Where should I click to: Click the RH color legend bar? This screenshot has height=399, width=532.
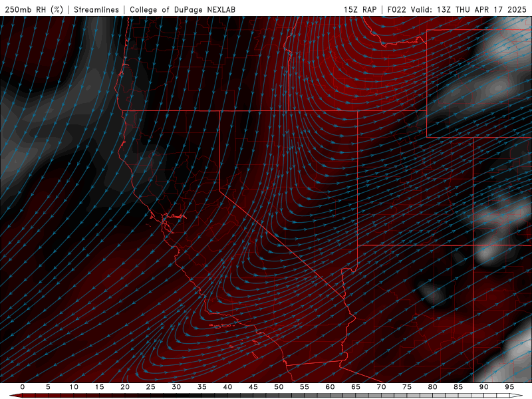point(266,396)
